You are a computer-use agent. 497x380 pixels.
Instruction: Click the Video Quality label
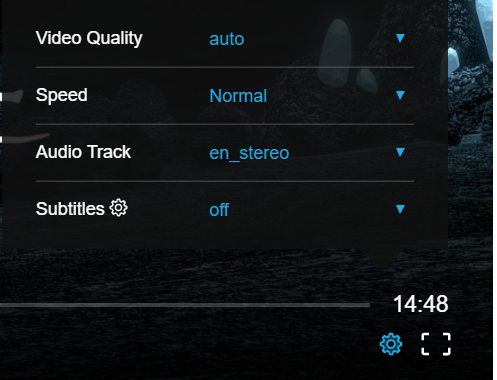tap(89, 38)
